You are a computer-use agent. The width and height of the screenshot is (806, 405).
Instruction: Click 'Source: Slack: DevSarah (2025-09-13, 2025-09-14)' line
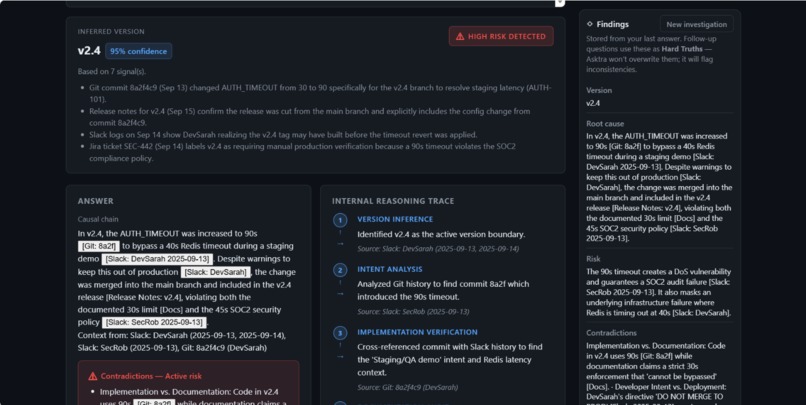coord(438,249)
